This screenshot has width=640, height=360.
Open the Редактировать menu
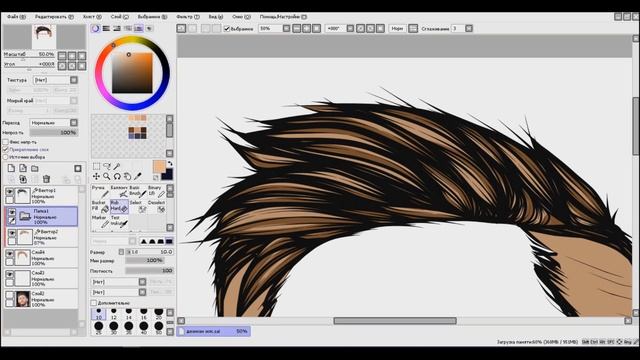pyautogui.click(x=54, y=17)
